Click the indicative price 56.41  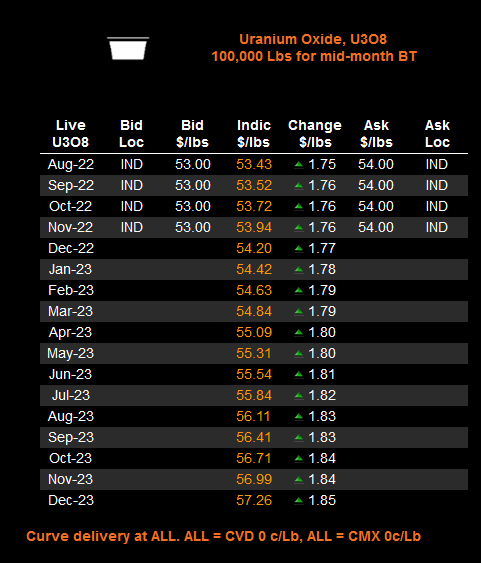(253, 437)
